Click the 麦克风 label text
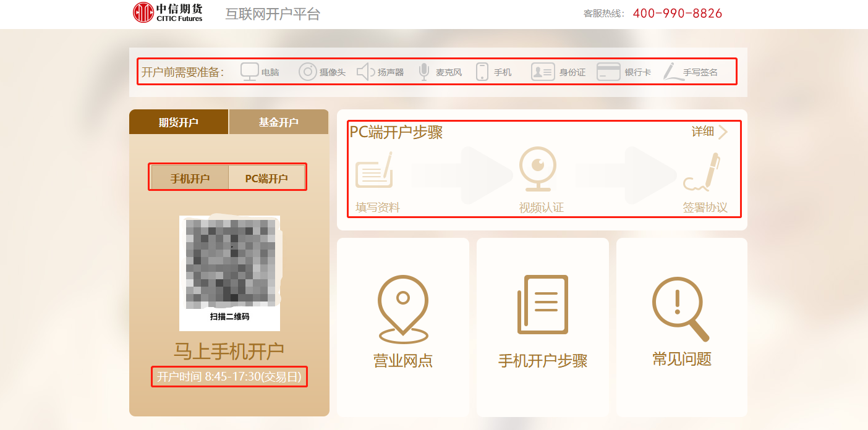Image resolution: width=868 pixels, height=430 pixels. 449,72
